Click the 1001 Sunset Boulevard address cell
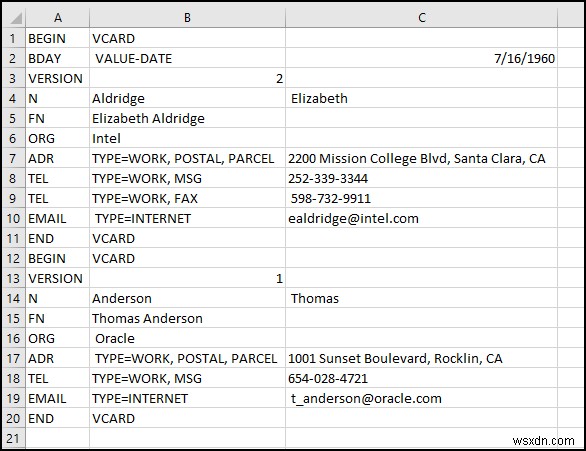 (422, 358)
